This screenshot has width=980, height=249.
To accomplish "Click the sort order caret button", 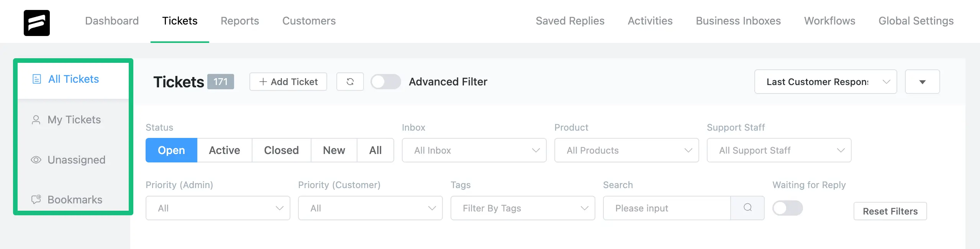I will tap(922, 82).
